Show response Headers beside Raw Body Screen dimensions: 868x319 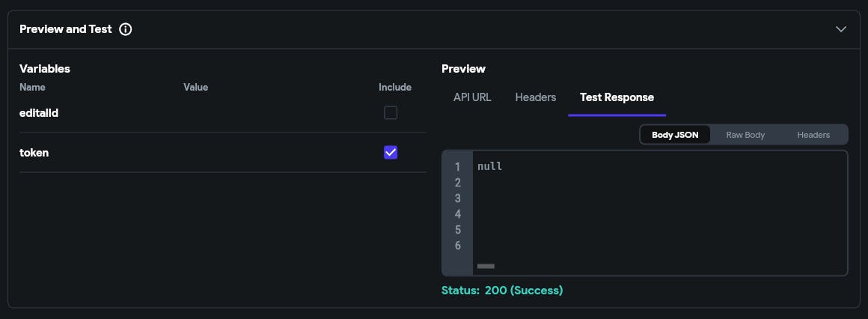click(x=813, y=135)
